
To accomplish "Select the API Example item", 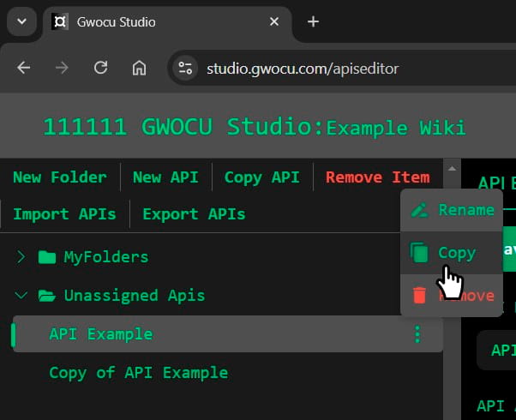I will tap(227, 333).
